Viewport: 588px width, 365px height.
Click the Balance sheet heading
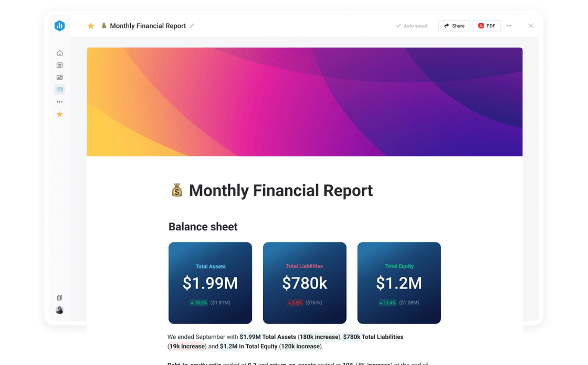pyautogui.click(x=203, y=227)
